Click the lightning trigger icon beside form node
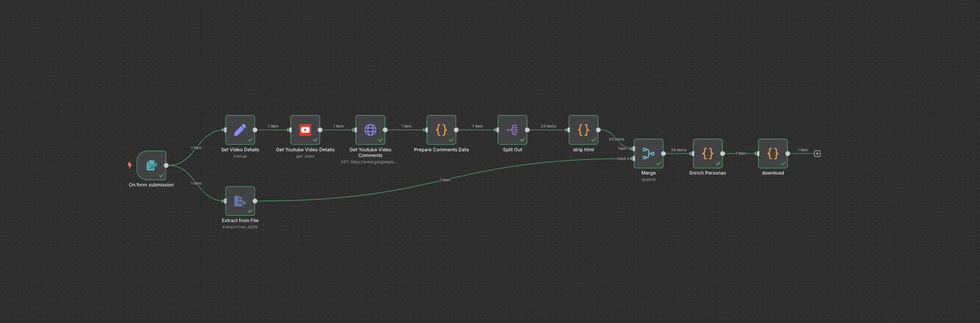Viewport: 980px width, 323px height. 130,165
